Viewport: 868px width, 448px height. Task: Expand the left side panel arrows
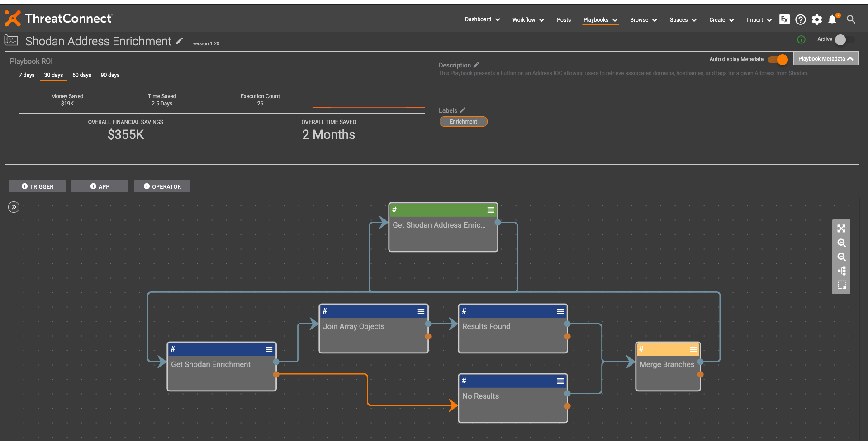tap(14, 207)
